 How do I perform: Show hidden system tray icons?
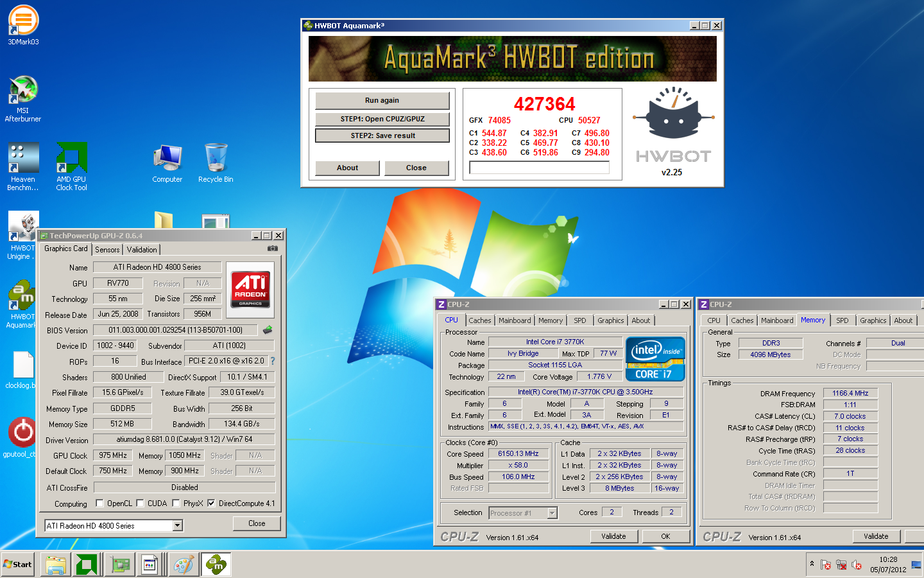812,564
